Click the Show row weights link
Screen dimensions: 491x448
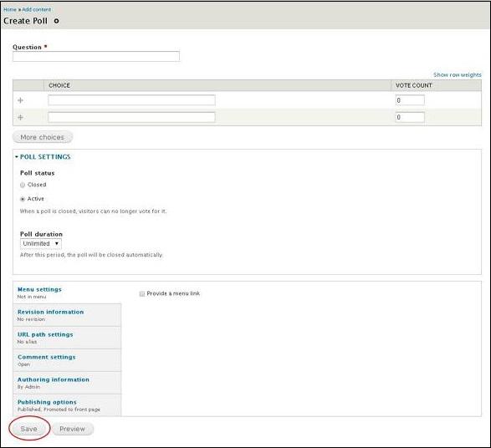tap(458, 74)
